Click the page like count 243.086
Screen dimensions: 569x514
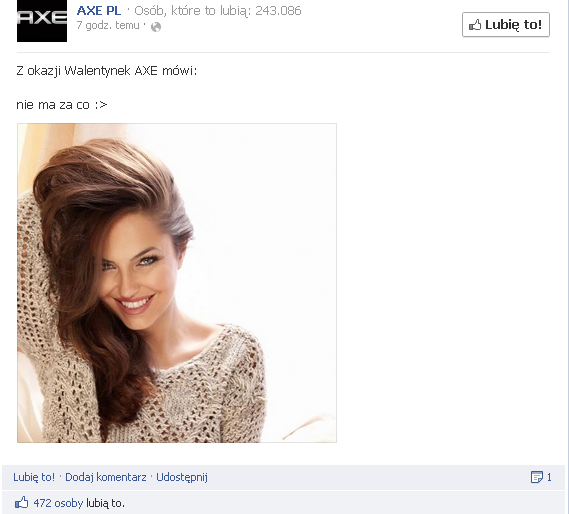coord(278,11)
